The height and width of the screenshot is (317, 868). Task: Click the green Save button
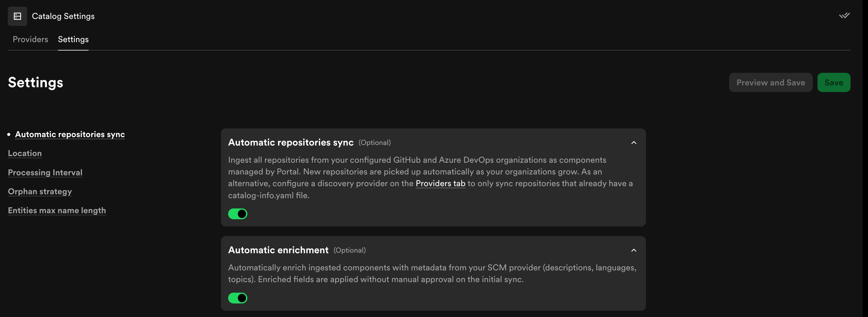pos(834,82)
